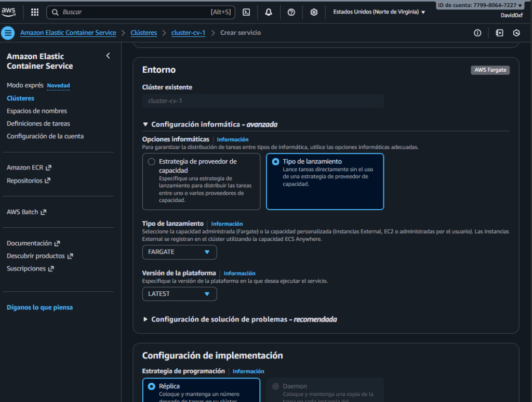Click the AWS logo home icon

[9, 11]
